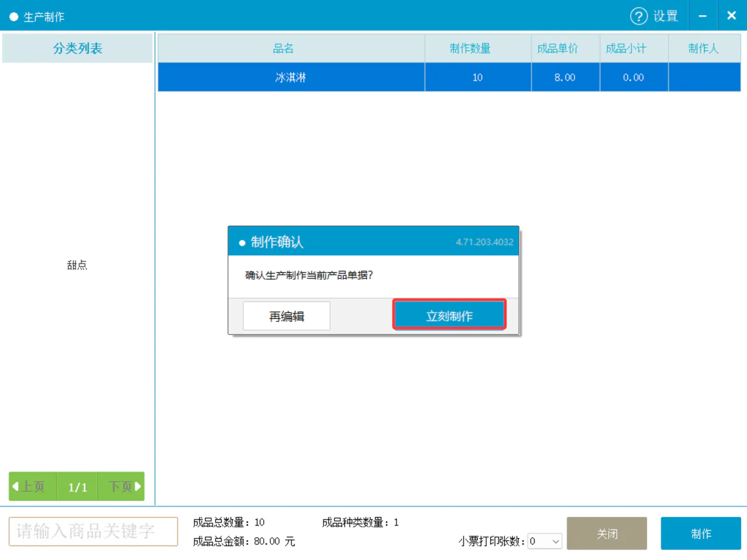Click the 成品种类数量 summary text
747x560 pixels.
click(x=361, y=522)
